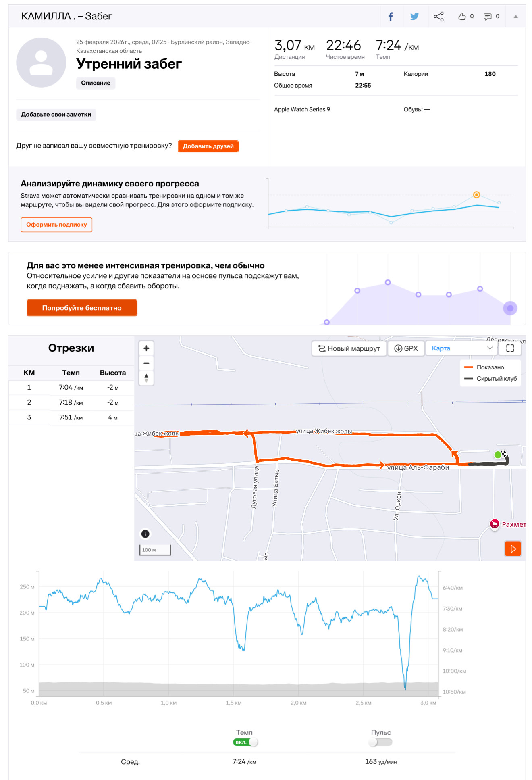532x780 pixels.
Task: Zoom in on the route map
Action: (x=146, y=348)
